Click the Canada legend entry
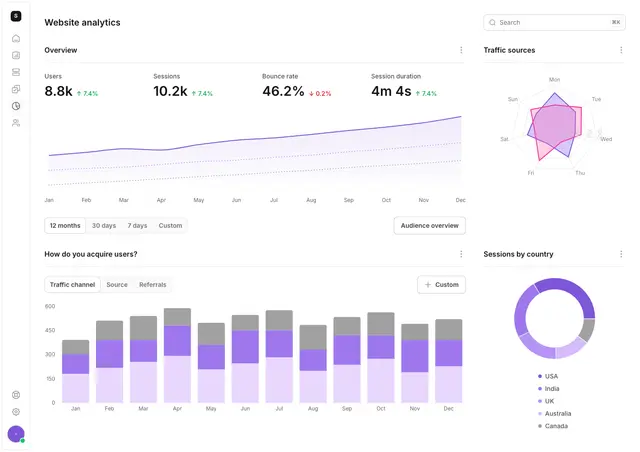The height and width of the screenshot is (452, 640). 553,426
